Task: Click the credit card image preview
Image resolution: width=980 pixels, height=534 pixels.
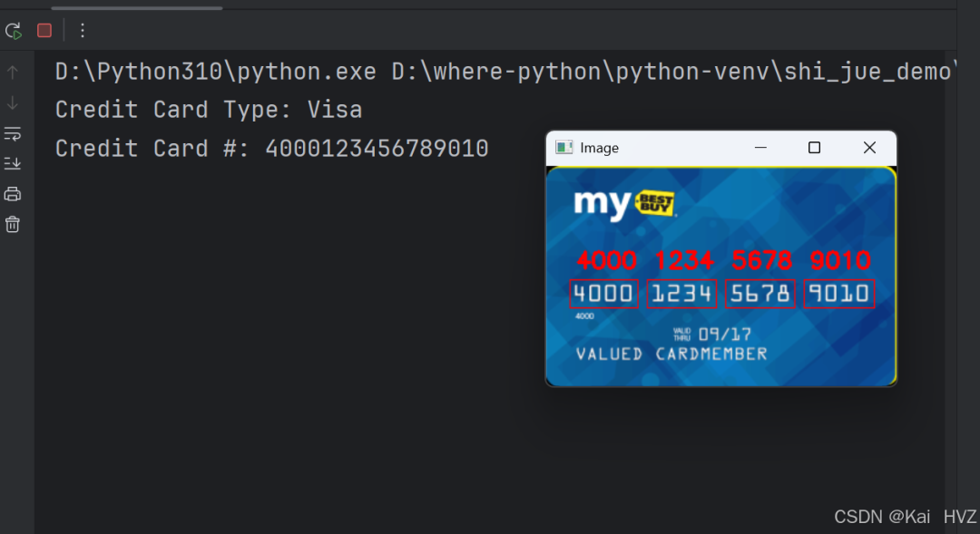Action: click(x=721, y=277)
